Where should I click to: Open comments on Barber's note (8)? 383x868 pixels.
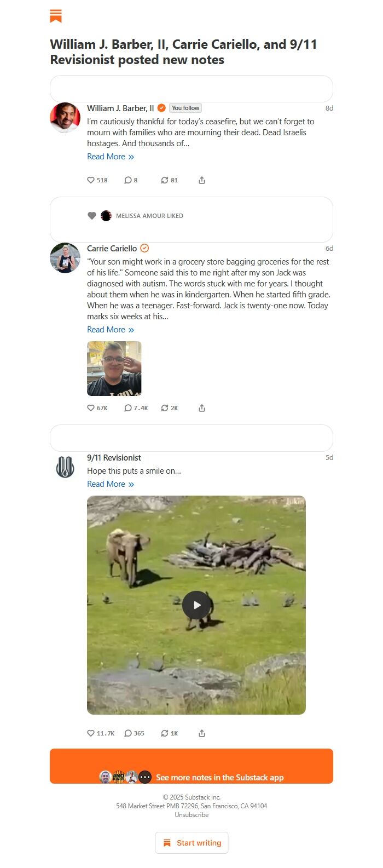131,180
